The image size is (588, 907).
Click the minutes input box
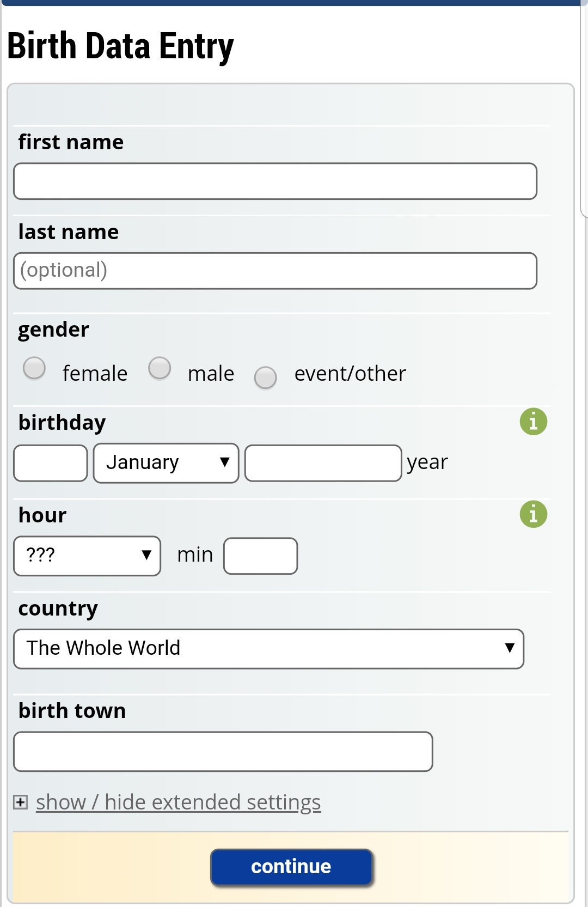coord(260,556)
